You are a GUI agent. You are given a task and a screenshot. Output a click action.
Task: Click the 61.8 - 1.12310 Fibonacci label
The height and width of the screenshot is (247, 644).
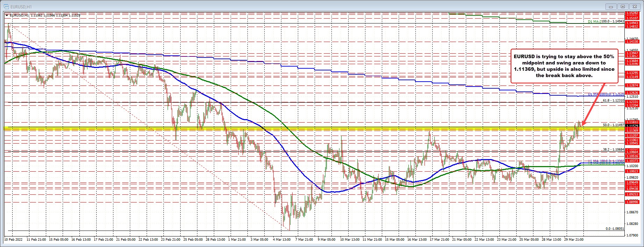613,100
